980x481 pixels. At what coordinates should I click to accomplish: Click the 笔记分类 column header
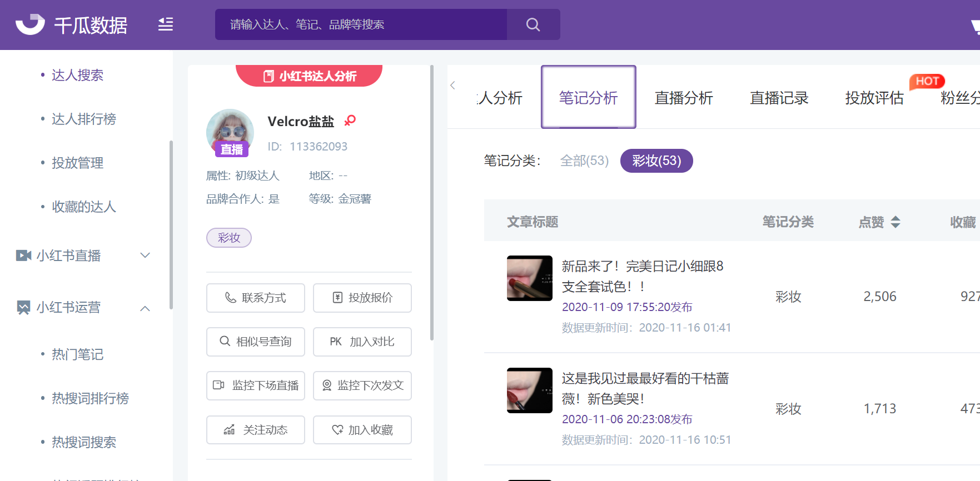(788, 222)
